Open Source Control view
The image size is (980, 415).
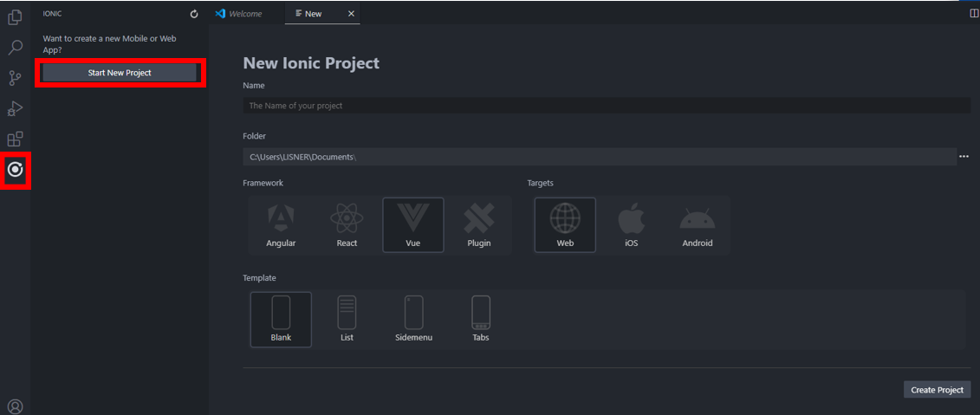[15, 78]
